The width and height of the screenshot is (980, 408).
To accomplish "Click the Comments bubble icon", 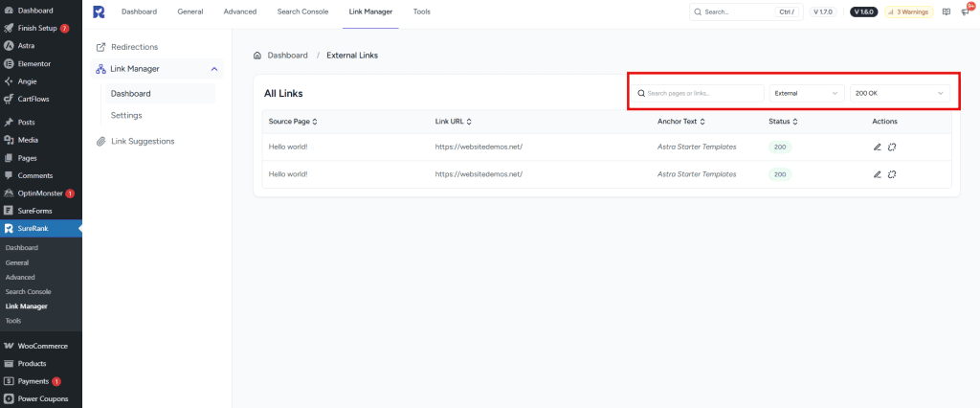I will click(x=9, y=176).
